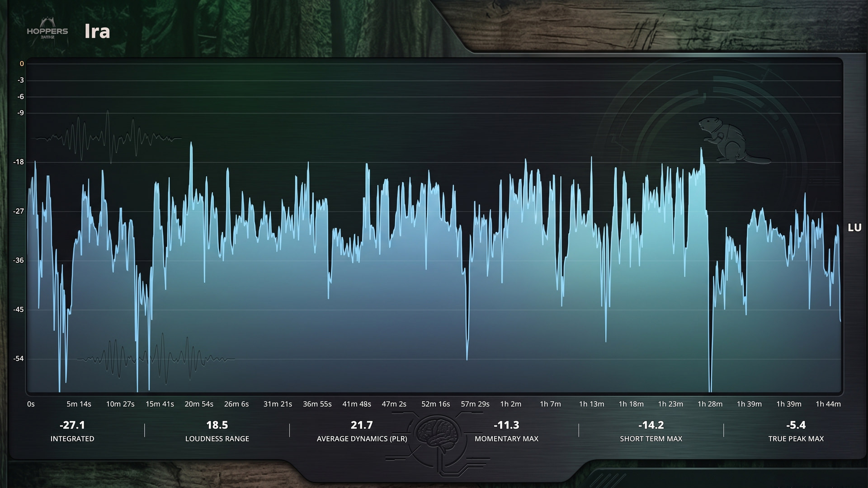The image size is (868, 488).
Task: Select the title text "Ira"
Action: point(97,31)
